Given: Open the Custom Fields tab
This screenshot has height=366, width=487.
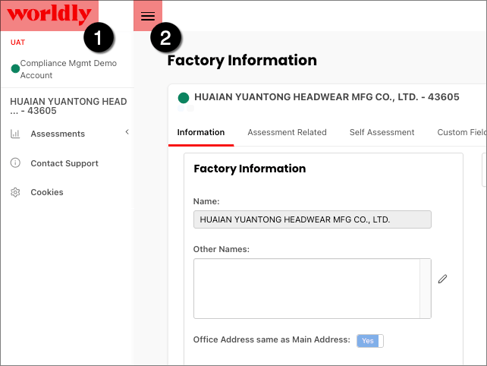Looking at the screenshot, I should pyautogui.click(x=461, y=132).
